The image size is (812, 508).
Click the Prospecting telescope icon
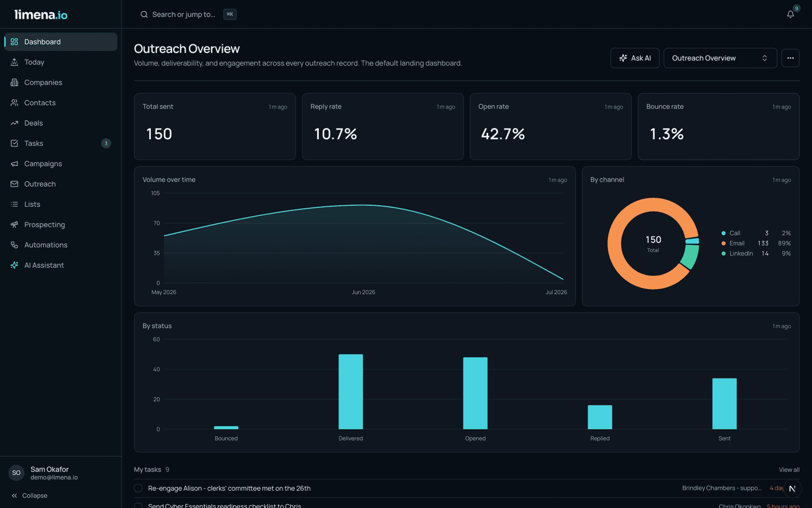[x=14, y=225]
